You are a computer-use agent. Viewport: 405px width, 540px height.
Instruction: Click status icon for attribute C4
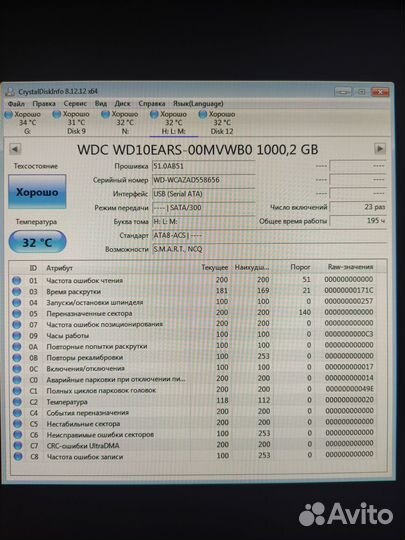tap(17, 413)
